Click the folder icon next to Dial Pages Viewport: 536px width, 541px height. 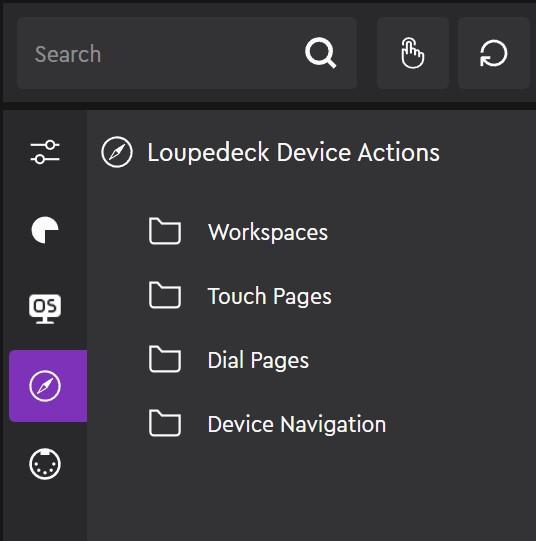(x=165, y=359)
